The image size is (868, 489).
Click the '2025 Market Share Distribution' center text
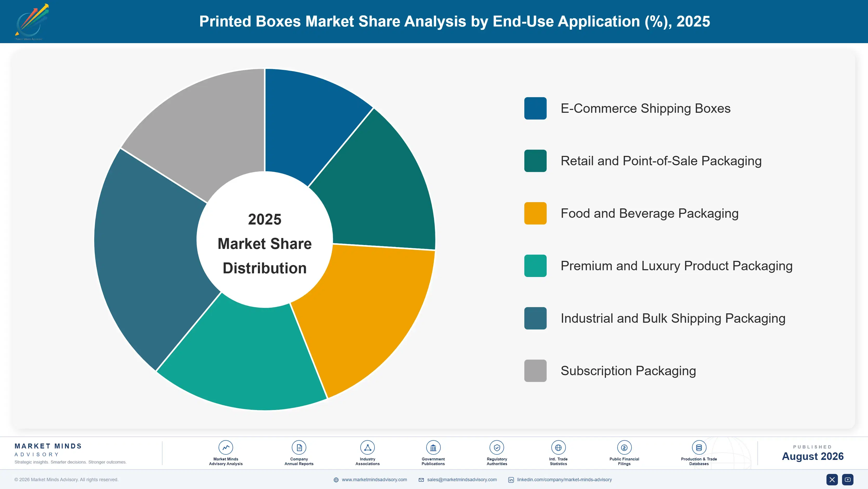coord(265,243)
